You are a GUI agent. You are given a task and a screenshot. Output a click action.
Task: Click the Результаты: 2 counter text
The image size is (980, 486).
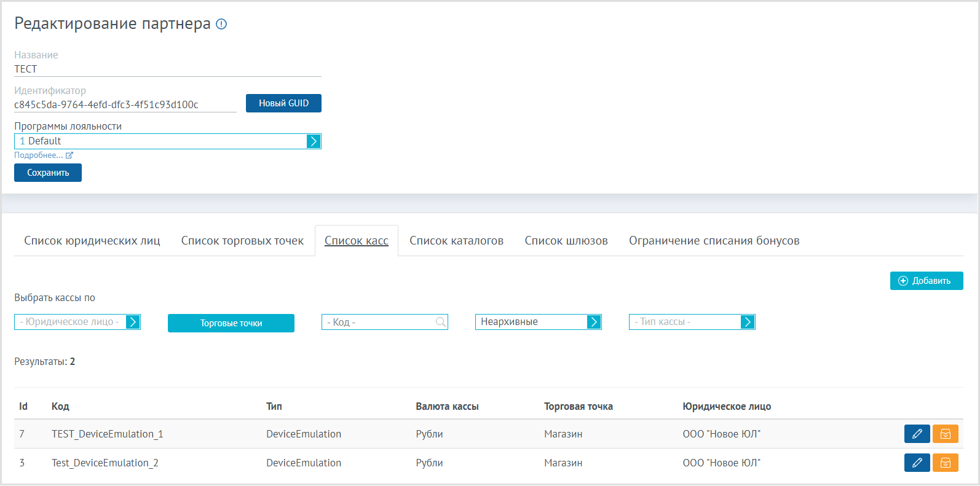(45, 361)
